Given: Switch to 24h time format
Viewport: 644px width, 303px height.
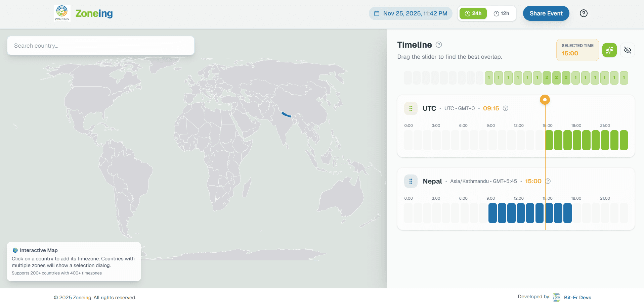Looking at the screenshot, I should click(x=473, y=13).
